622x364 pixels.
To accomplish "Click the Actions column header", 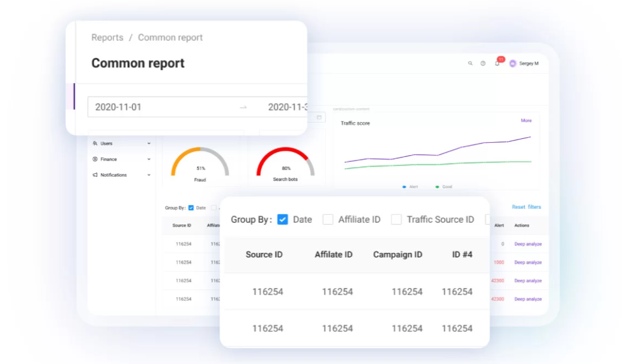I will [x=521, y=225].
